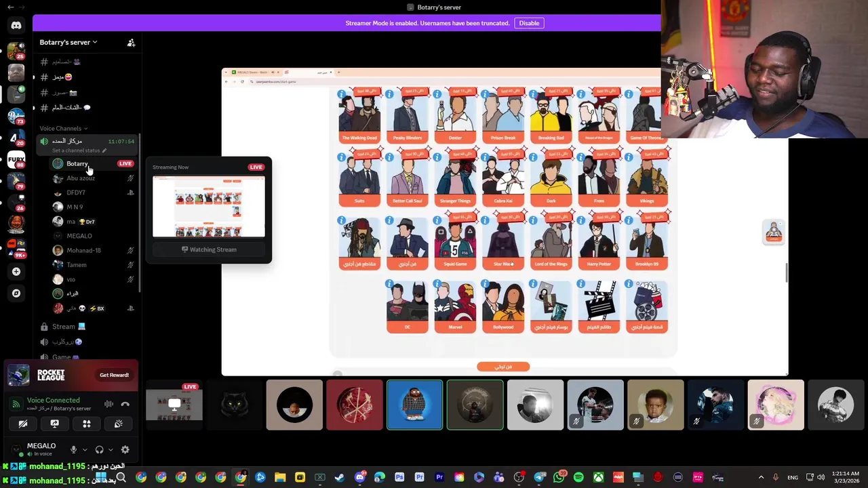Launch an activity via the shapes icon
Screen dimensions: 868x488
coord(86,424)
